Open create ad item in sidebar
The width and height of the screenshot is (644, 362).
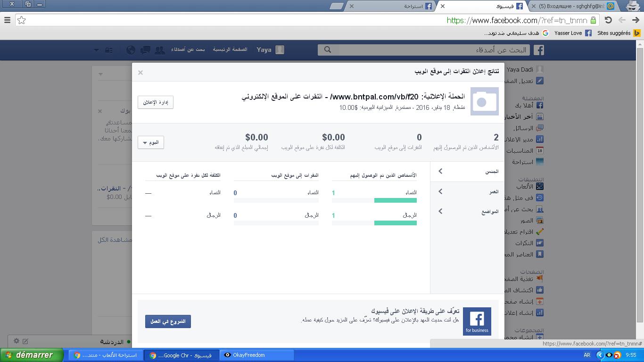coord(525,313)
